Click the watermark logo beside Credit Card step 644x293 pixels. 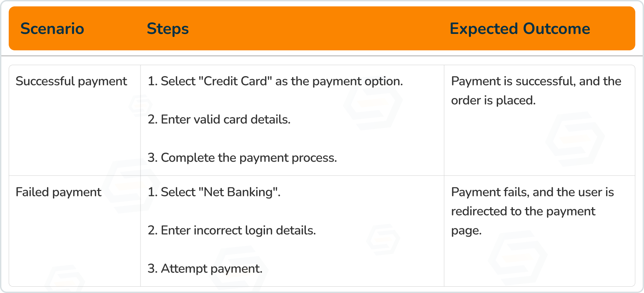(373, 104)
